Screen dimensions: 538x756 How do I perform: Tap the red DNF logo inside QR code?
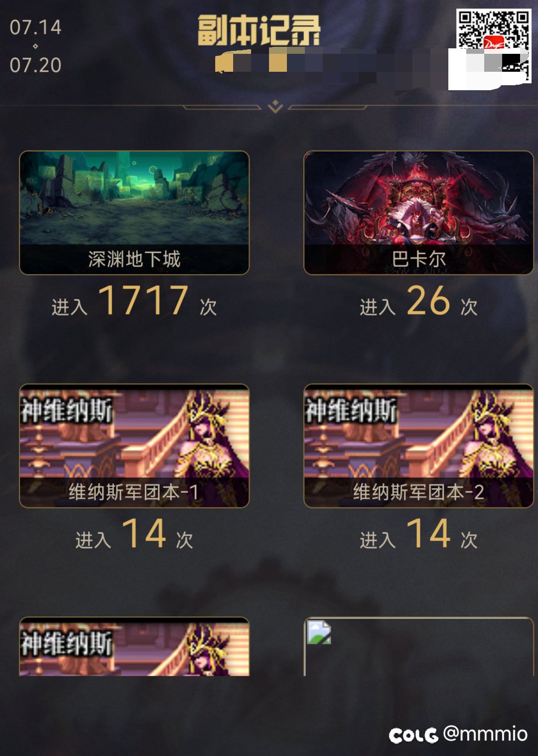494,44
